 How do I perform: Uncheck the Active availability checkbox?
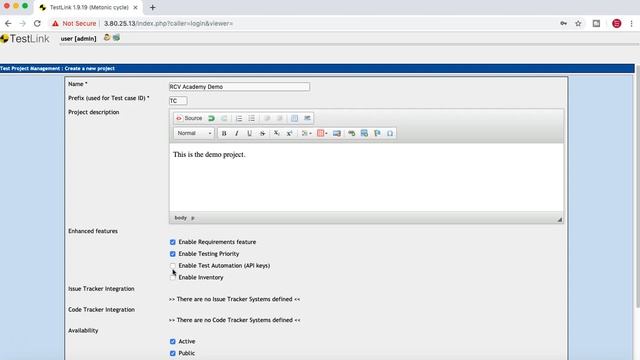tap(173, 342)
